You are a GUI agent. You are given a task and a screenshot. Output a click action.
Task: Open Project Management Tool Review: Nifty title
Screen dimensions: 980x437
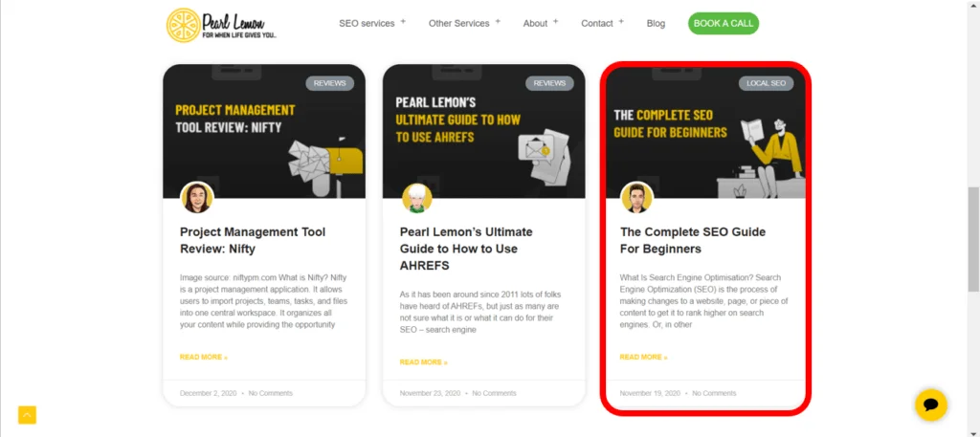click(x=253, y=240)
